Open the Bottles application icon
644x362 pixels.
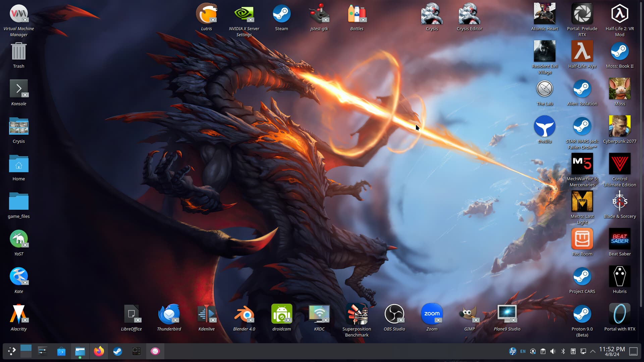coord(357,14)
